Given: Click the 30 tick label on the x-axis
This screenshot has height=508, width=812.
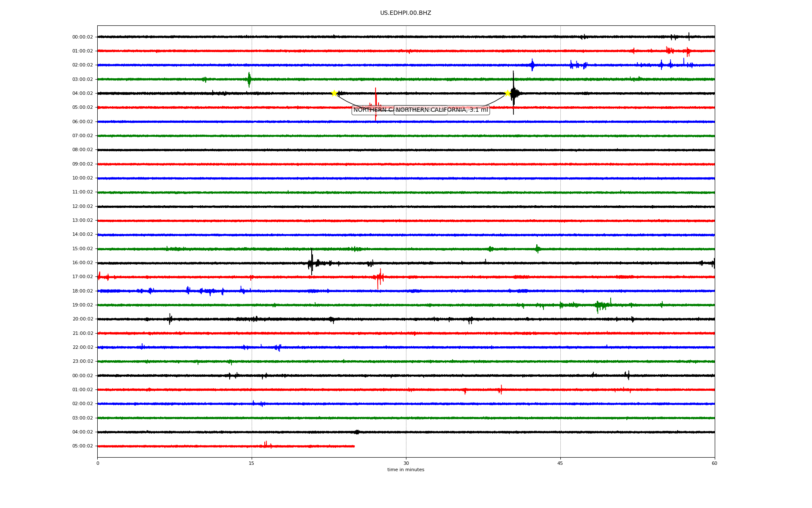Looking at the screenshot, I should pyautogui.click(x=406, y=463).
